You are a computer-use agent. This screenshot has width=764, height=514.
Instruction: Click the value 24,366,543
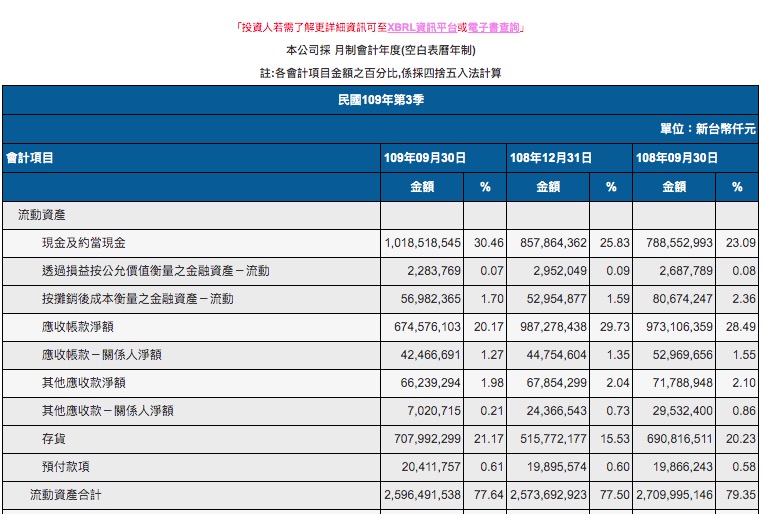(556, 411)
